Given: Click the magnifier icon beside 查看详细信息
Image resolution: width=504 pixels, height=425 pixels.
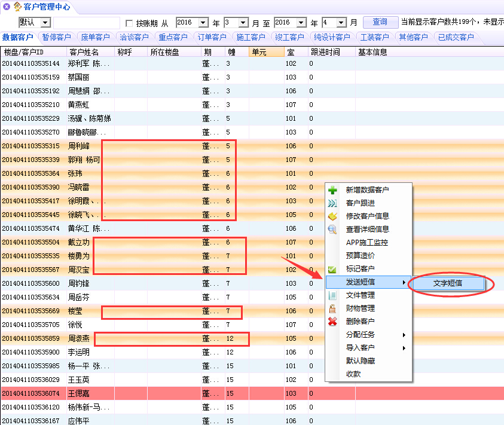Looking at the screenshot, I should point(332,230).
